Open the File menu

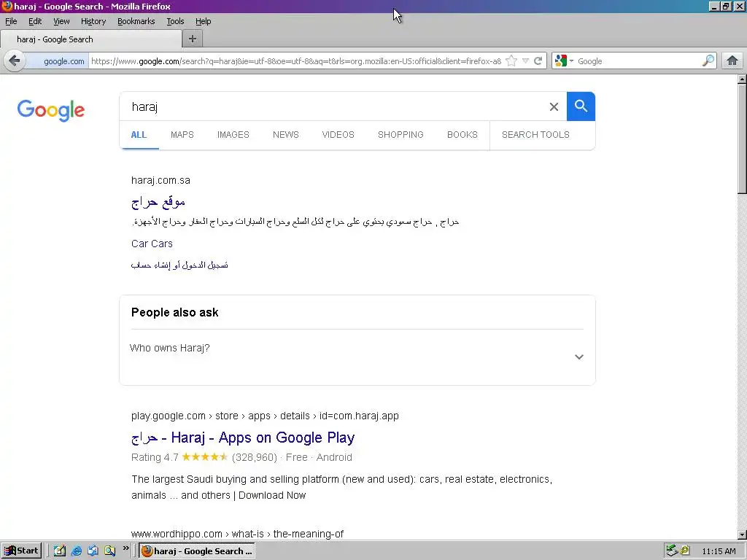click(11, 21)
